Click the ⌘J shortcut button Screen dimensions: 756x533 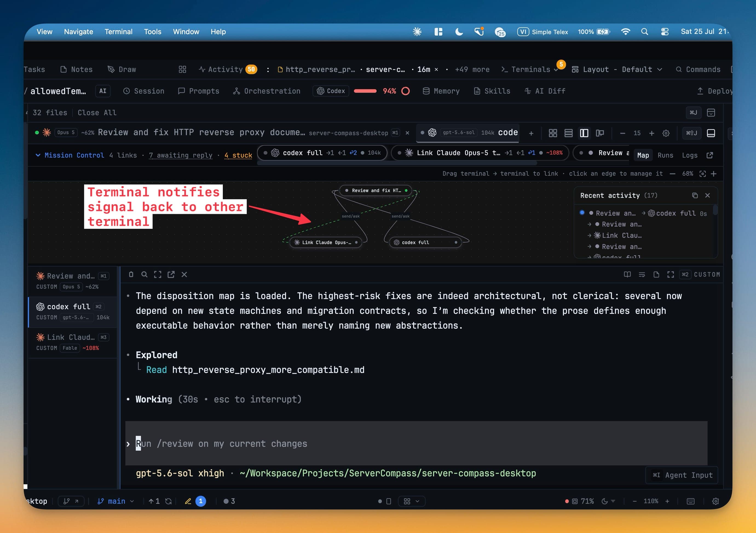693,112
